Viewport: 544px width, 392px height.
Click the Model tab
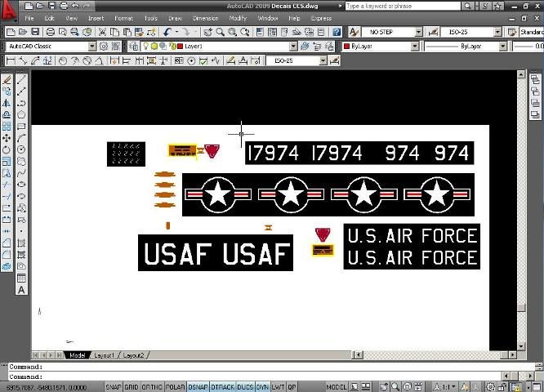point(78,355)
